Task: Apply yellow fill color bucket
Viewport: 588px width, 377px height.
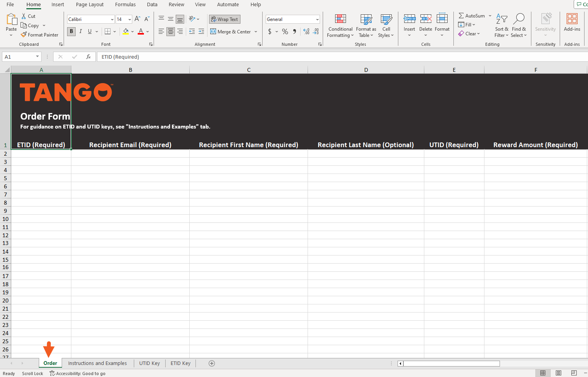Action: click(x=126, y=31)
